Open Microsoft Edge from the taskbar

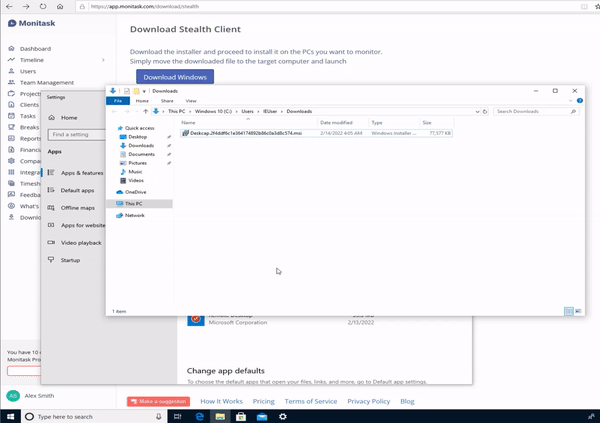pos(199,416)
